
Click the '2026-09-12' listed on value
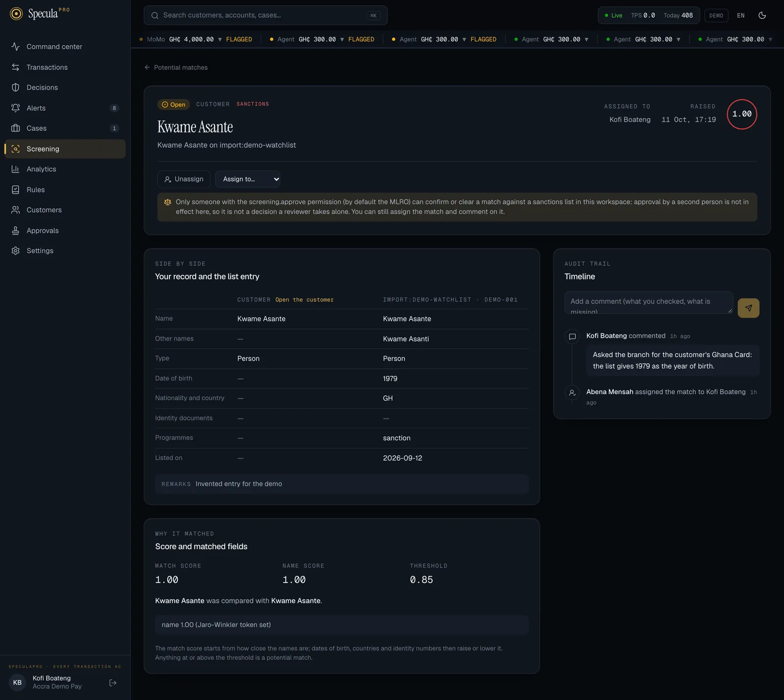tap(402, 458)
